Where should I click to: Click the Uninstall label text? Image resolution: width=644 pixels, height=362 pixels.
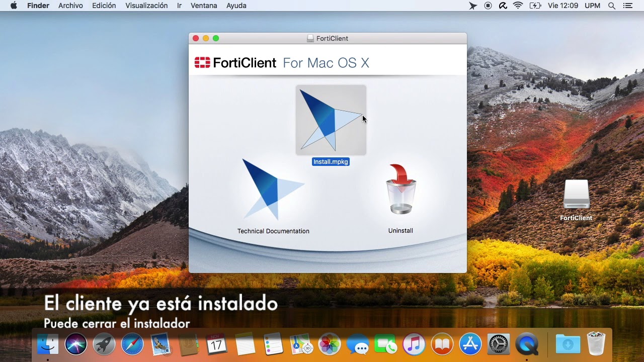coord(400,231)
